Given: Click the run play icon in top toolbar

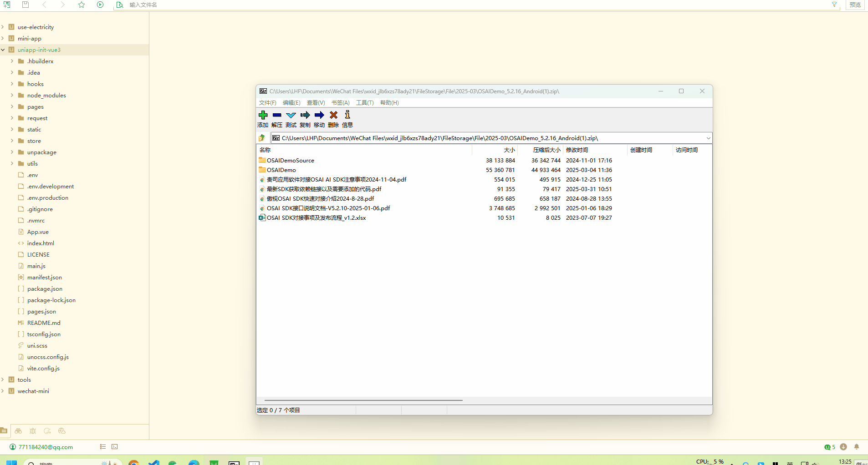Looking at the screenshot, I should 100,5.
